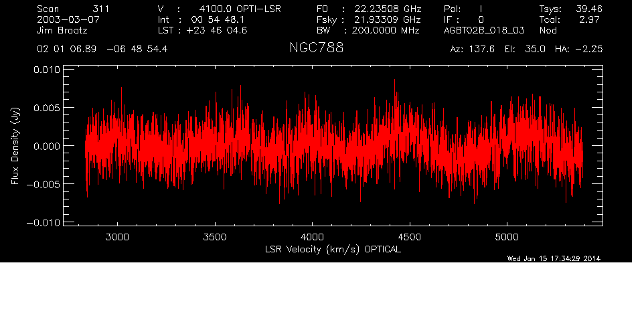644x328 pixels.
Task: Click the x-axis tick label 5000
Action: (x=507, y=237)
